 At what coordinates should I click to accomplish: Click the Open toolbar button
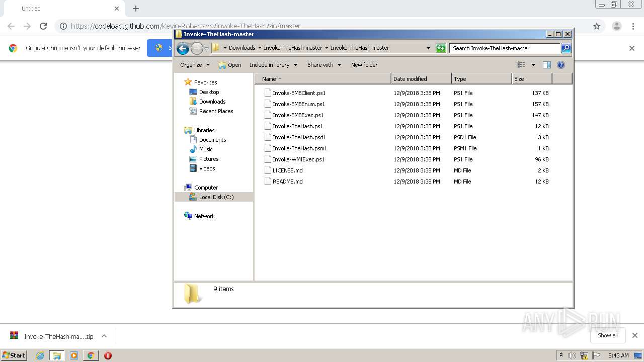coord(230,65)
